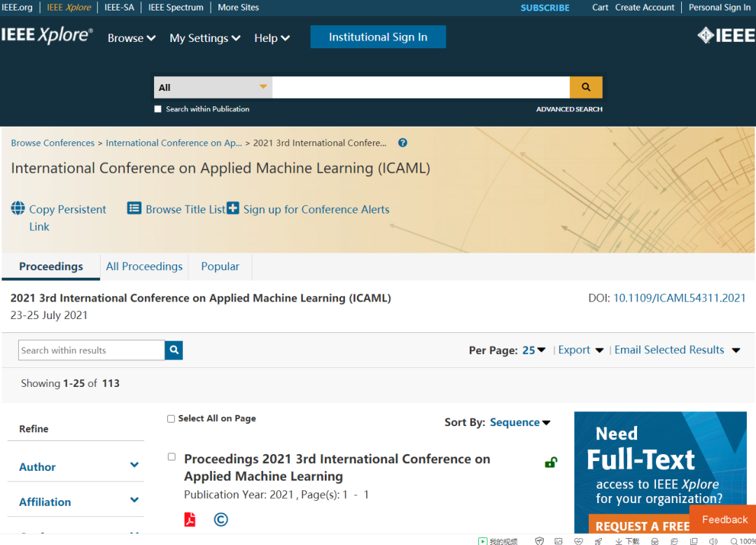Open the DOI 10.1109/ICAML54311.2021 link
Screen dimensions: 756x545
[x=679, y=298]
